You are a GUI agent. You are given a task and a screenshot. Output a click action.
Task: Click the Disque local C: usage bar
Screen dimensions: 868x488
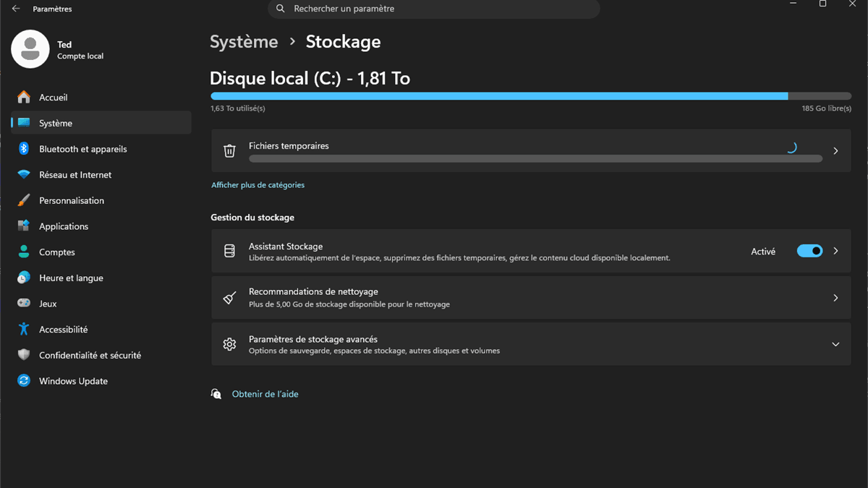click(x=531, y=96)
